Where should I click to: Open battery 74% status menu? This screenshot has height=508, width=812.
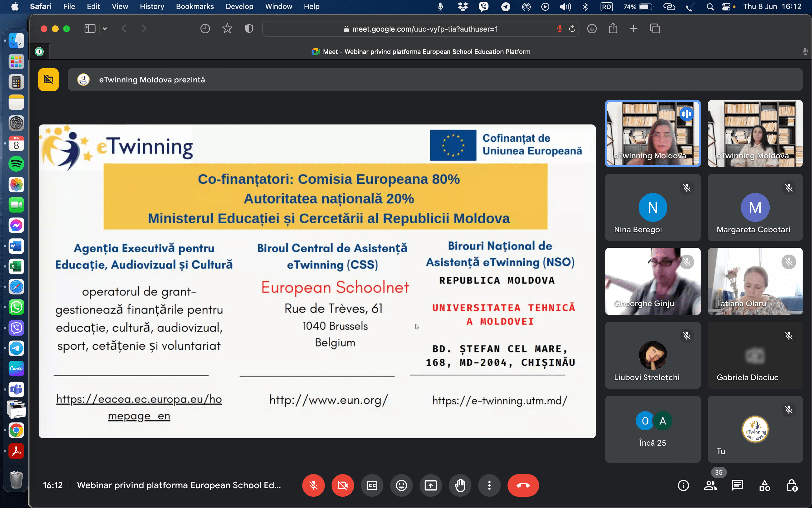[x=638, y=7]
